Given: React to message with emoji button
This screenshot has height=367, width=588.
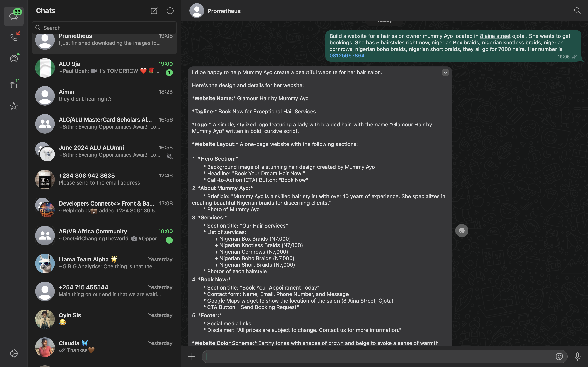Looking at the screenshot, I should point(462,231).
